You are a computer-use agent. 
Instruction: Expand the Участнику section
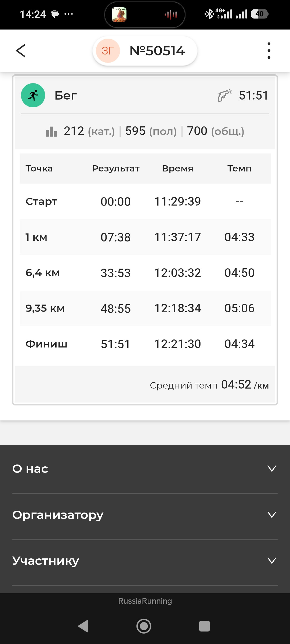(x=145, y=561)
